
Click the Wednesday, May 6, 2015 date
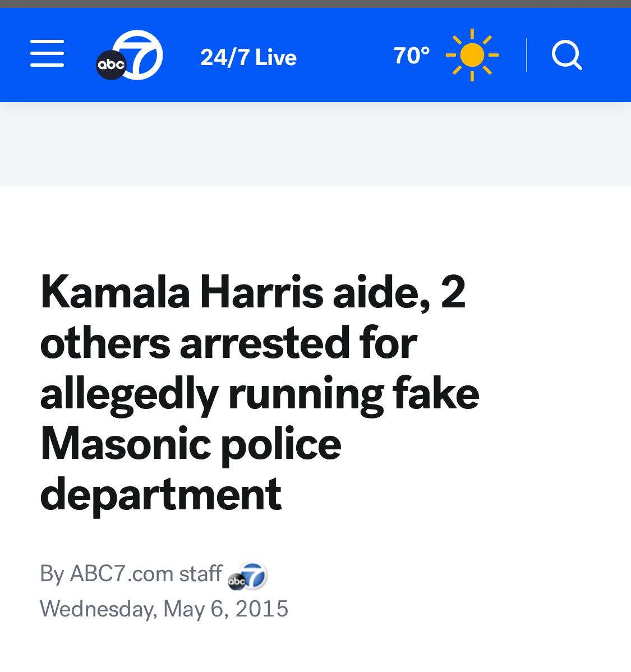[x=164, y=609]
